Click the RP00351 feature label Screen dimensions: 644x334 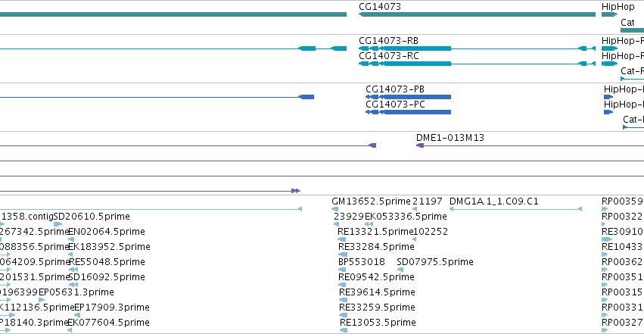[x=623, y=277]
